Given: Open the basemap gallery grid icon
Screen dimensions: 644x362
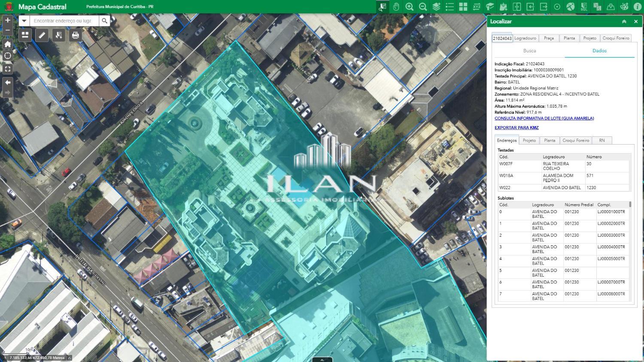Looking at the screenshot, I should point(463,6).
